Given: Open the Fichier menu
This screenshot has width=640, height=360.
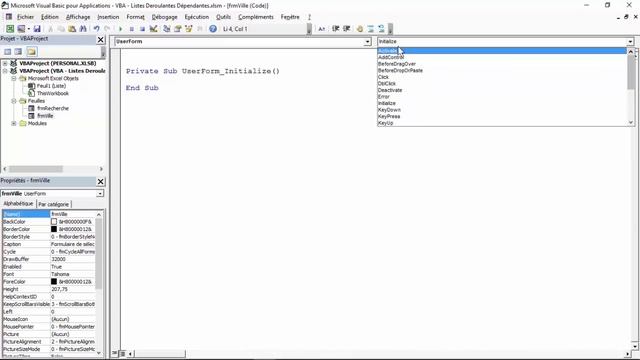Looking at the screenshot, I should [x=25, y=17].
